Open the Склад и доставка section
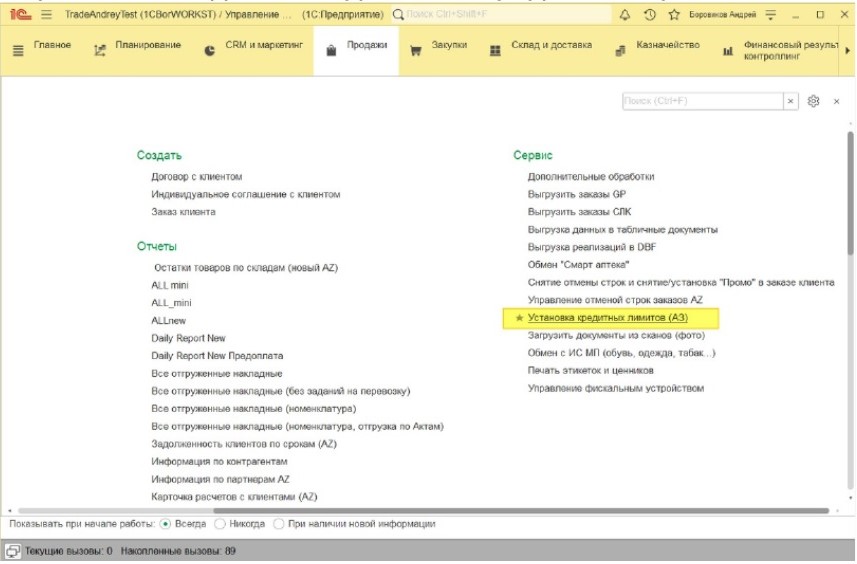Viewport: 857px width, 564px height. 539,47
